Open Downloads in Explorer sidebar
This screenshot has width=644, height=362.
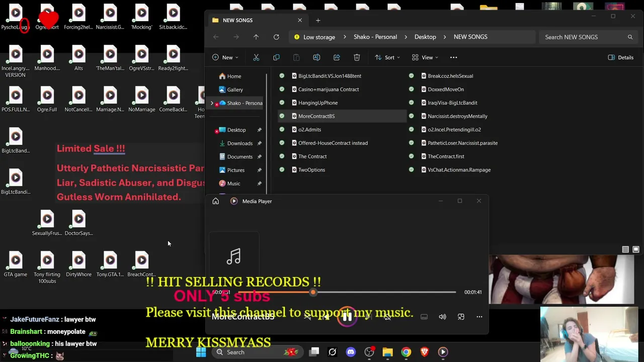(x=239, y=143)
